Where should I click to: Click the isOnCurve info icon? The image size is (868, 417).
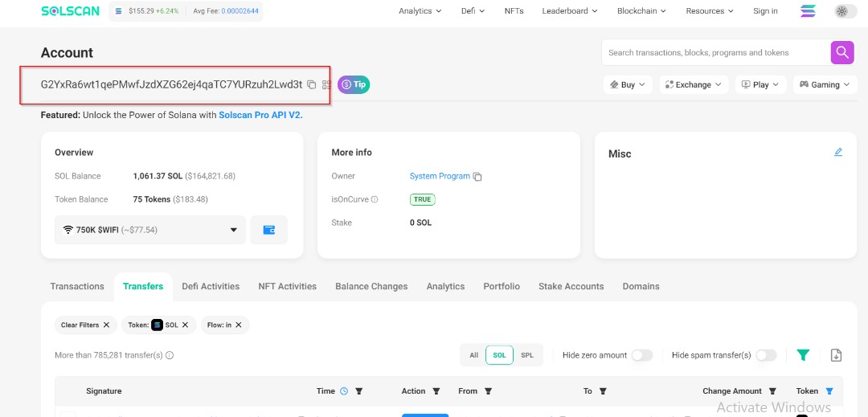tap(375, 199)
